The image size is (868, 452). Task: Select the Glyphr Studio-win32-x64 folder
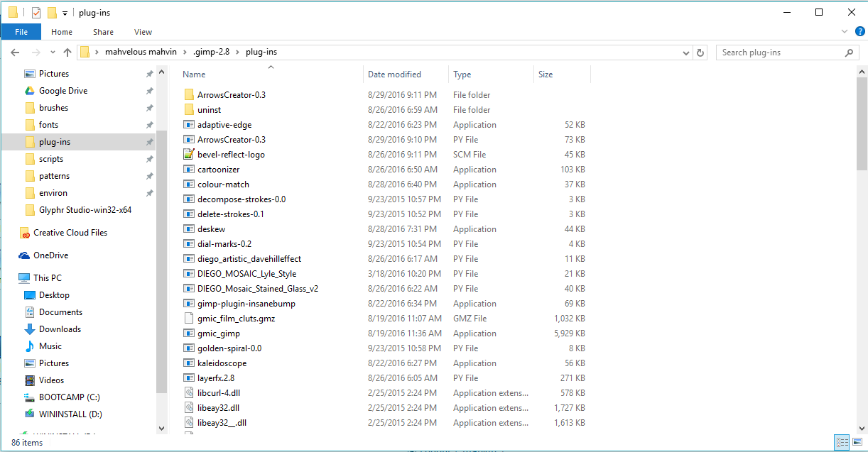77,210
